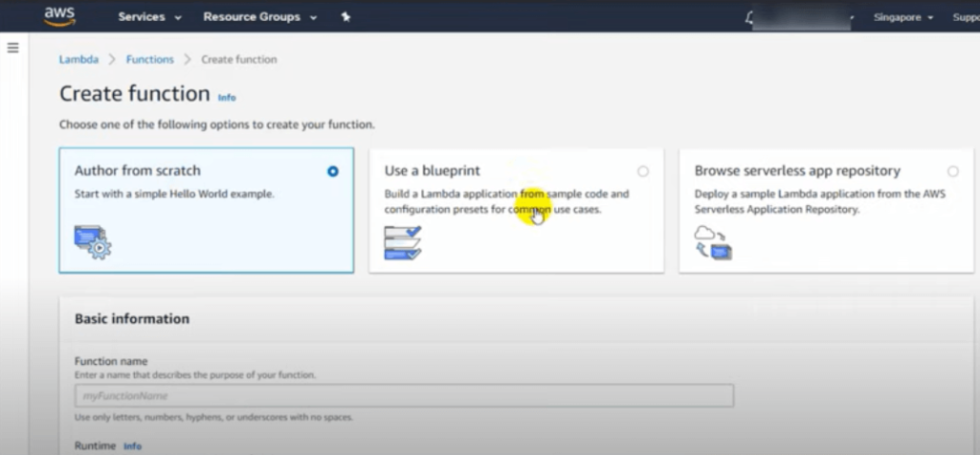This screenshot has width=980, height=455.
Task: Select the Use a blueprint card title
Action: click(433, 171)
